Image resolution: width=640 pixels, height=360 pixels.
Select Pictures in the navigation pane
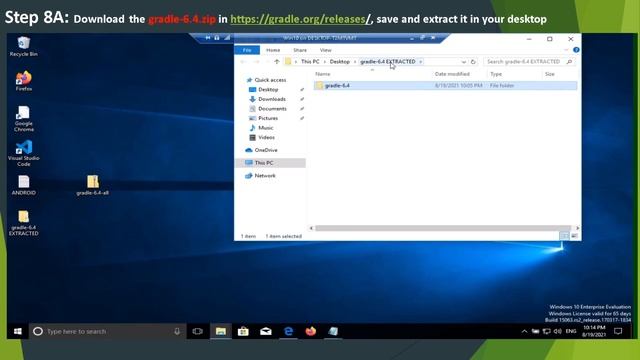pos(264,118)
